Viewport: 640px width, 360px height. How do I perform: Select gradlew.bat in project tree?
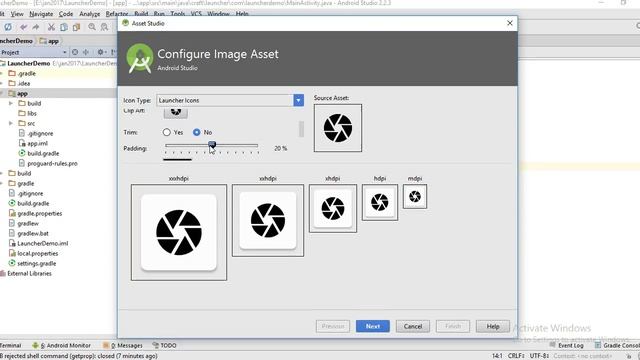pos(33,233)
